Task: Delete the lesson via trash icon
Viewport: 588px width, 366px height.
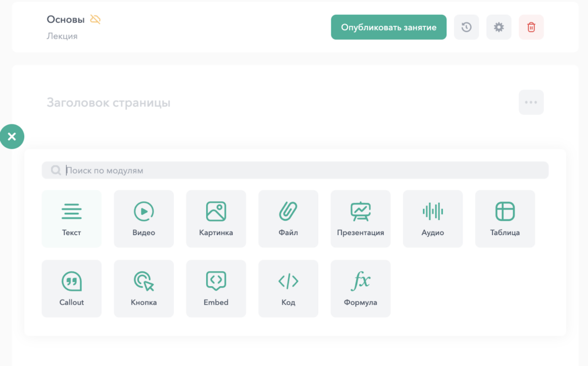Action: (x=531, y=27)
